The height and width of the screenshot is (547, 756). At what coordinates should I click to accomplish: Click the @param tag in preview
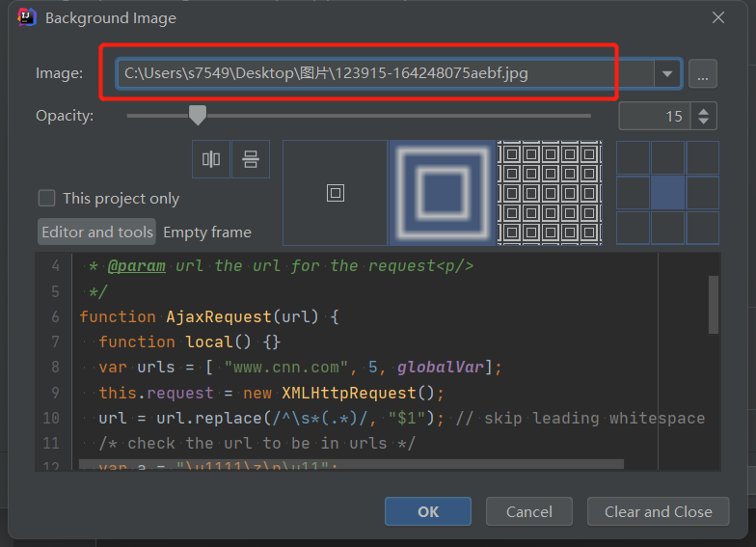tap(137, 266)
